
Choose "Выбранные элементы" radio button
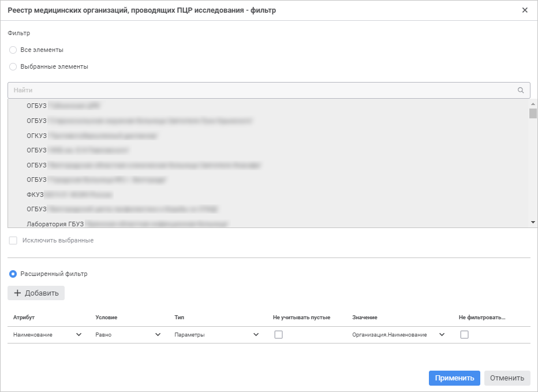click(13, 67)
